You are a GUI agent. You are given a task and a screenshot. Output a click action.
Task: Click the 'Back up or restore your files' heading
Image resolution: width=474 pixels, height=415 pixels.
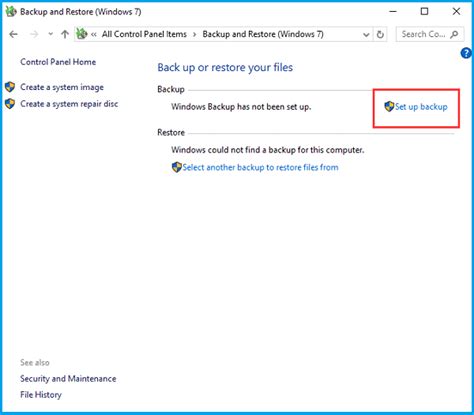point(225,67)
